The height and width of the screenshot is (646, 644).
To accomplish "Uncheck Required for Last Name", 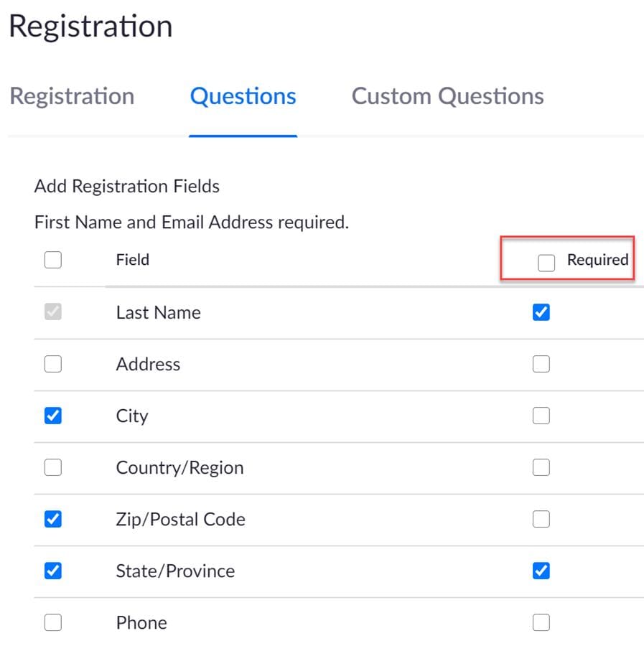I will pyautogui.click(x=541, y=312).
